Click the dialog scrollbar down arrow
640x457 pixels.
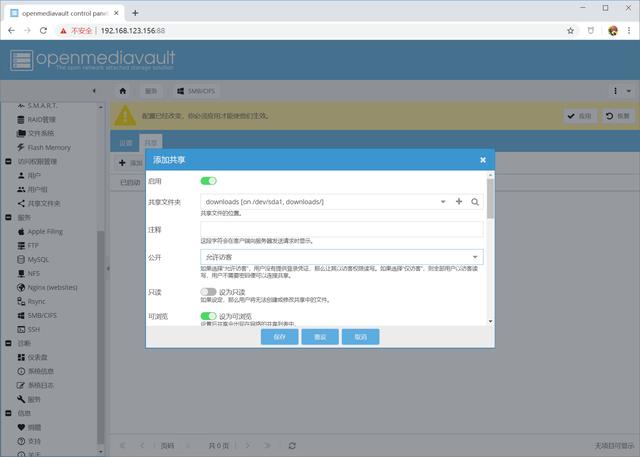[x=491, y=322]
